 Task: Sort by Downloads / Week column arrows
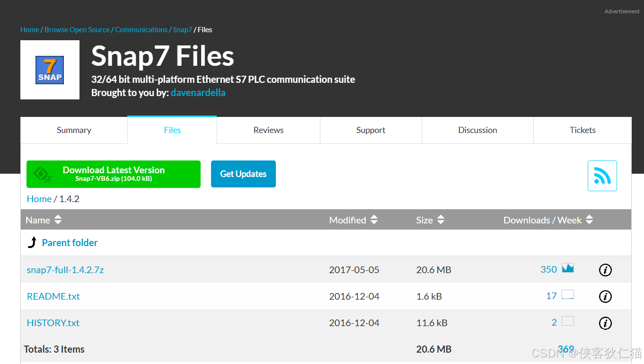(x=589, y=220)
